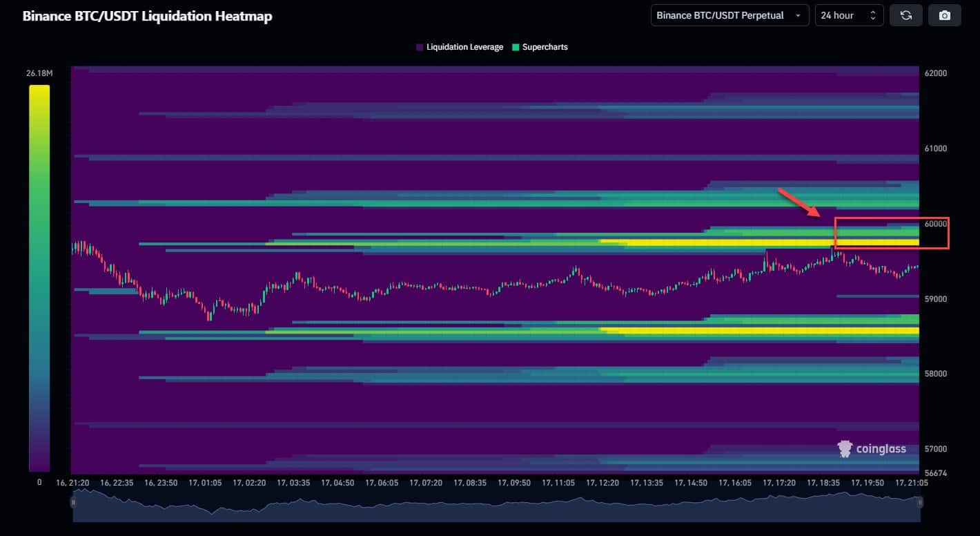
Task: Click the refresh chart icon button
Action: [906, 15]
